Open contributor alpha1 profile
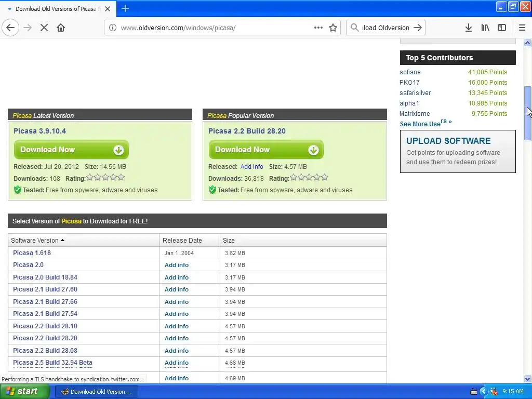 (409, 103)
